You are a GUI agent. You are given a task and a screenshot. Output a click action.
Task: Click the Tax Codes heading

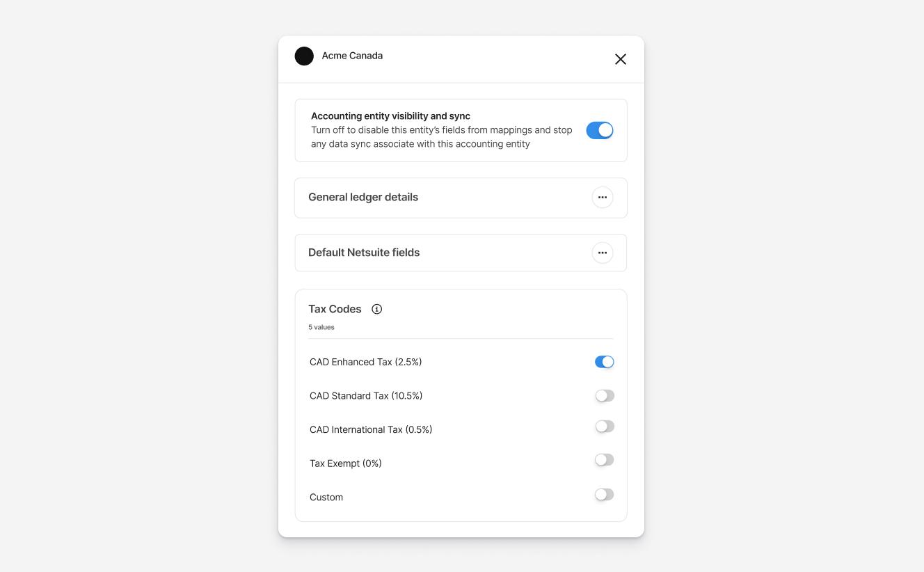click(x=335, y=309)
